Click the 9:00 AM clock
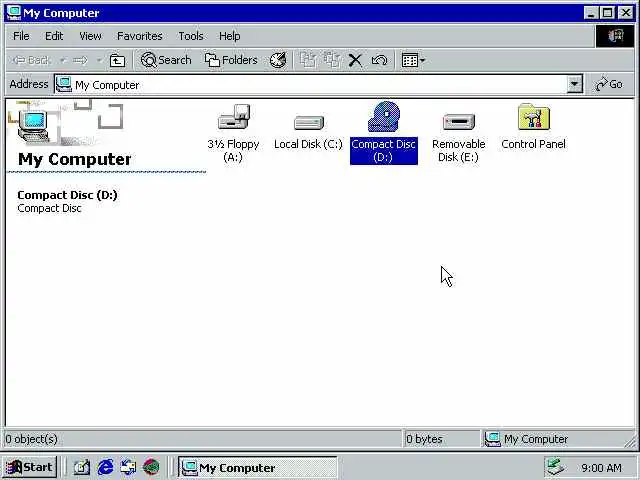The height and width of the screenshot is (480, 640). click(602, 468)
